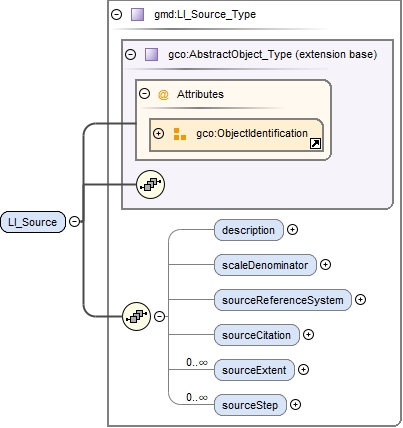Image resolution: width=403 pixels, height=428 pixels.
Task: Expand the gco:ObjectIdentification attribute group
Action: tap(158, 134)
